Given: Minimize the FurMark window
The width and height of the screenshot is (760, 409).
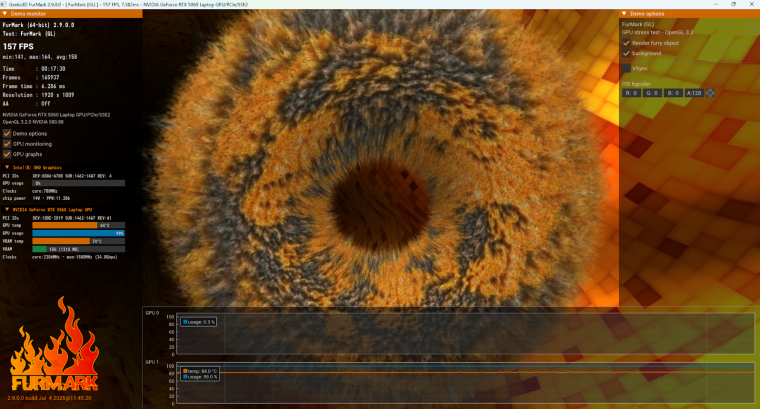Looking at the screenshot, I should click(x=716, y=4).
